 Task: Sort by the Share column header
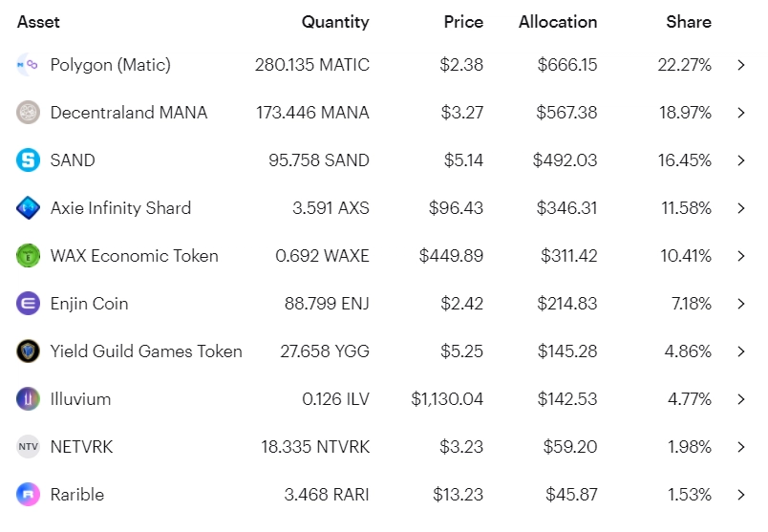click(x=688, y=22)
